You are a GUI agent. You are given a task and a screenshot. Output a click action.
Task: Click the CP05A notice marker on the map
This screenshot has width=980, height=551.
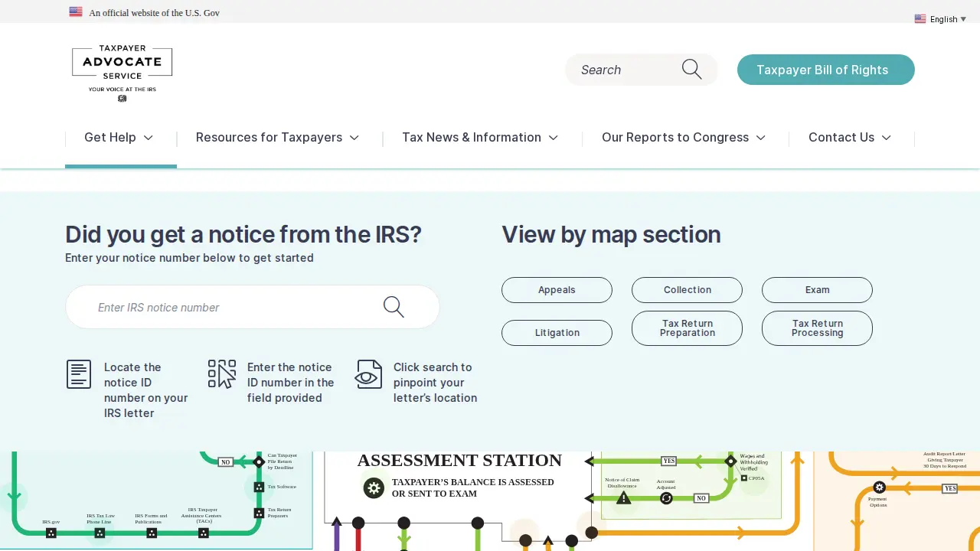coord(744,478)
